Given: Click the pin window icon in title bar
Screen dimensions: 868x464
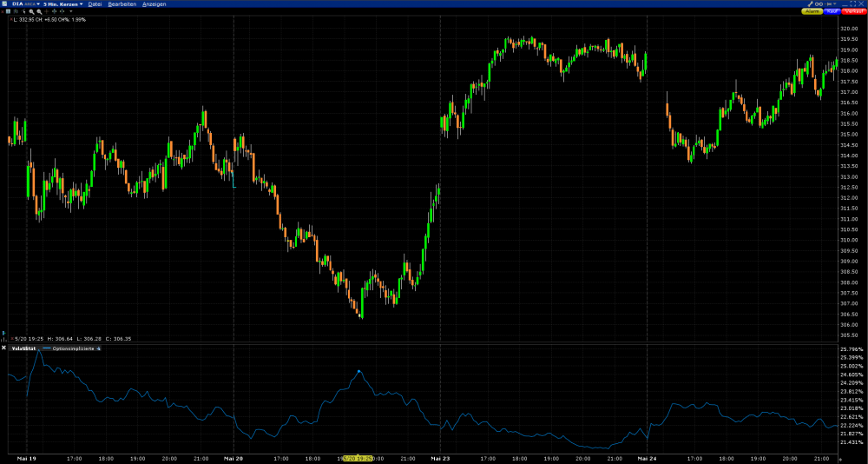Looking at the screenshot, I should click(828, 3).
